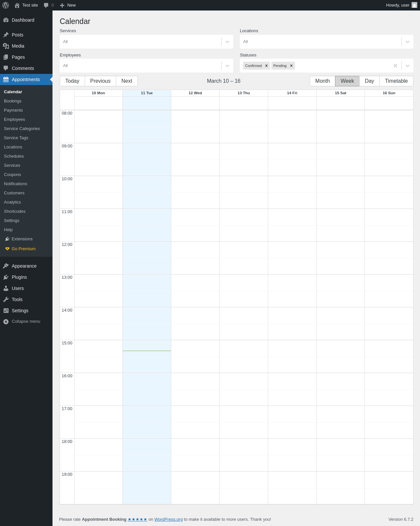420x526 pixels.
Task: Click the 16 Sun column header
Action: [x=389, y=93]
